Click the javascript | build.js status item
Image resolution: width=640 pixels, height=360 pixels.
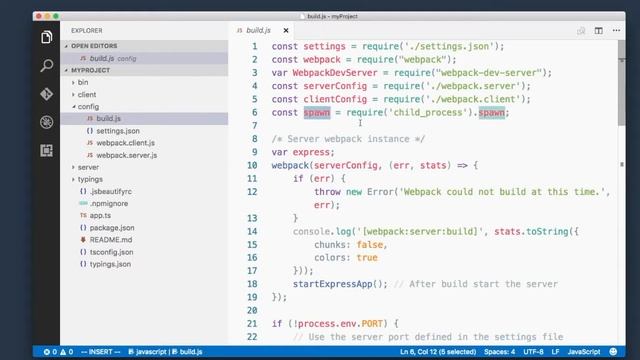point(165,352)
